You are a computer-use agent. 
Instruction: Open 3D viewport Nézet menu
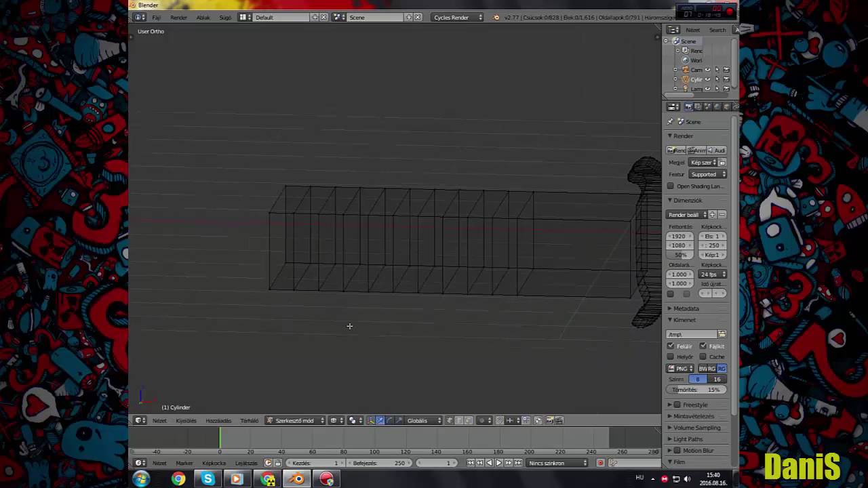pos(159,420)
